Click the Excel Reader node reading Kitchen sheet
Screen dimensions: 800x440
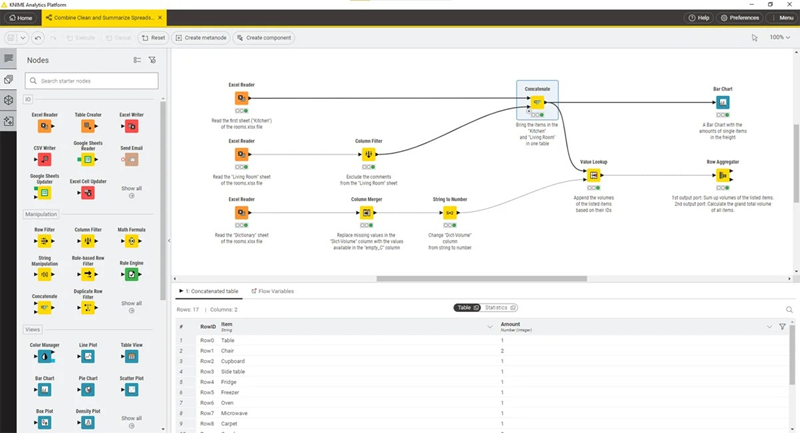pos(241,98)
